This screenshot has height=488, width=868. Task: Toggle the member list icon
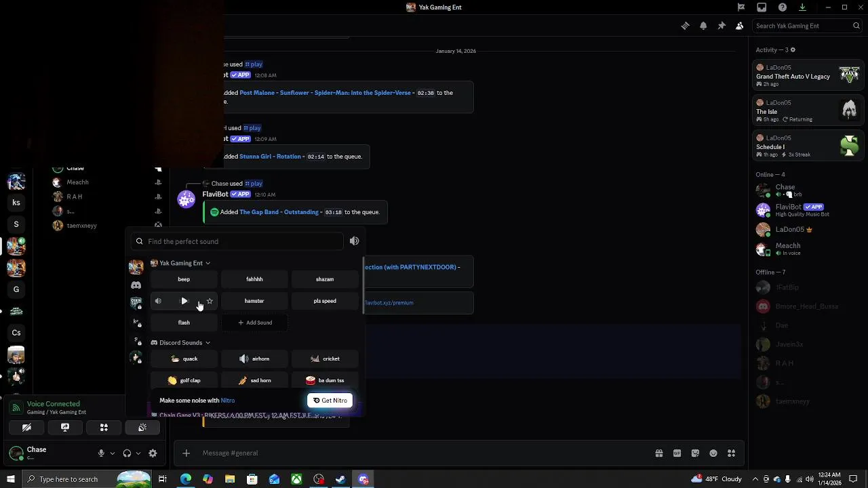click(739, 26)
